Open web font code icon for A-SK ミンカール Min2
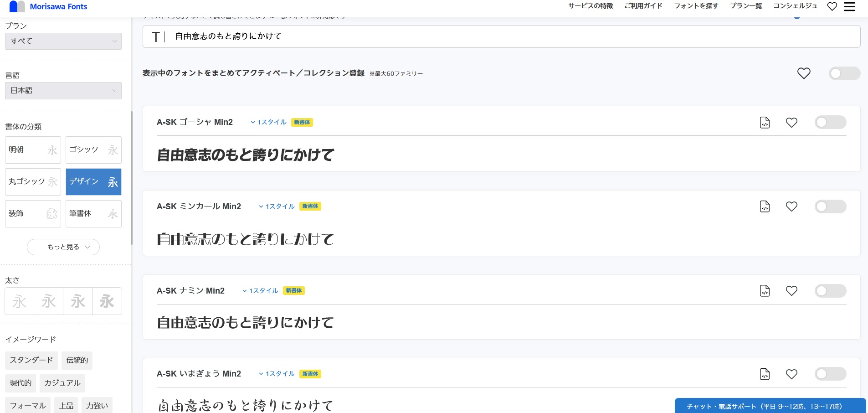868x413 pixels. (x=765, y=206)
